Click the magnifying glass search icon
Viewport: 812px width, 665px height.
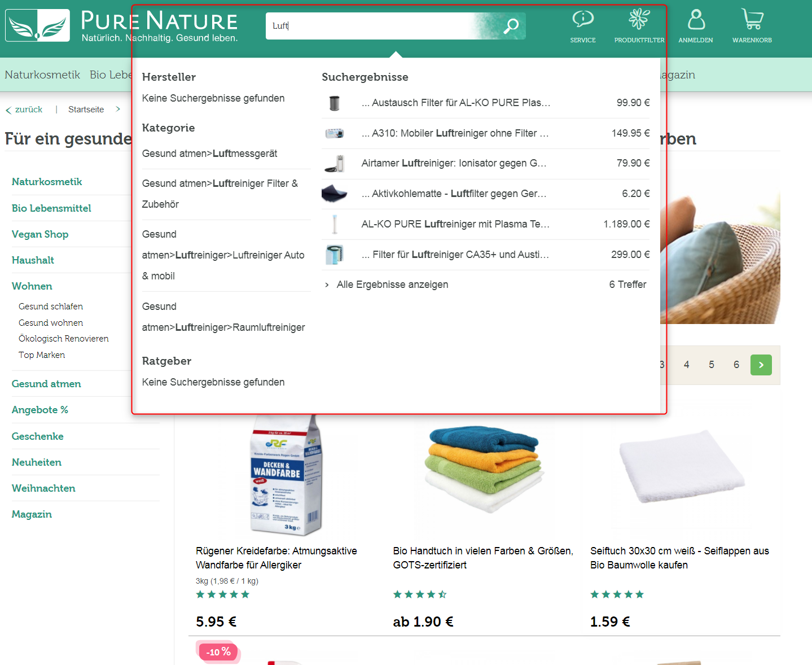click(x=511, y=26)
